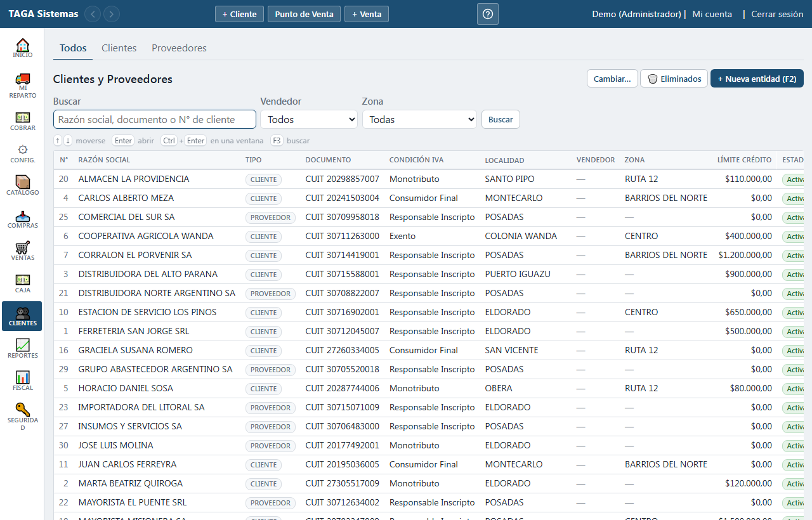This screenshot has height=520, width=812.
Task: Sort by Razón Social column header
Action: click(104, 160)
